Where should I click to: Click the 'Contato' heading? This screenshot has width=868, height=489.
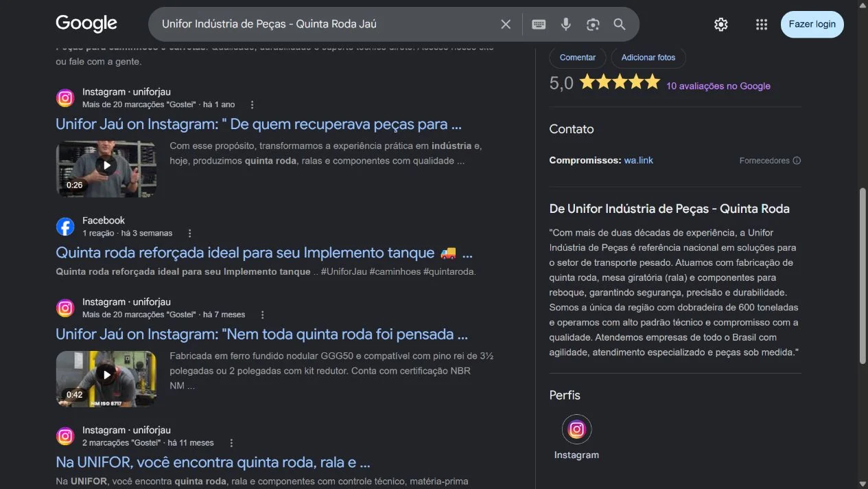[x=572, y=129]
